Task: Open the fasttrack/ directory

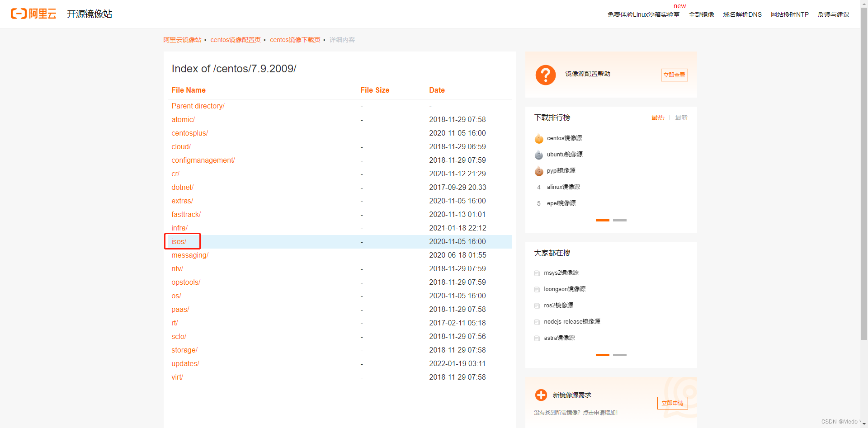Action: click(x=186, y=214)
